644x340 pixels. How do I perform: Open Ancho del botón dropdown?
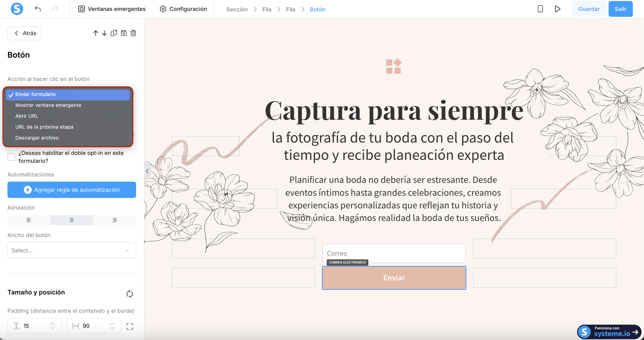pyautogui.click(x=72, y=250)
